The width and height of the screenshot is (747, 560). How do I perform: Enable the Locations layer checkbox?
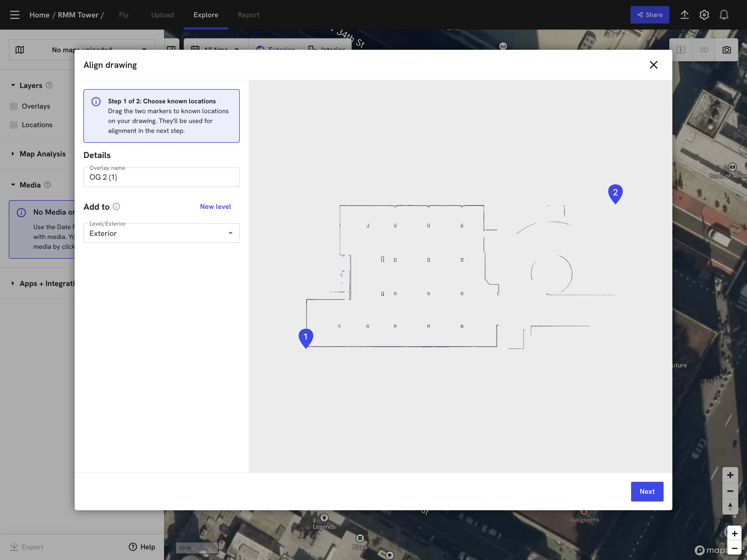pyautogui.click(x=13, y=125)
